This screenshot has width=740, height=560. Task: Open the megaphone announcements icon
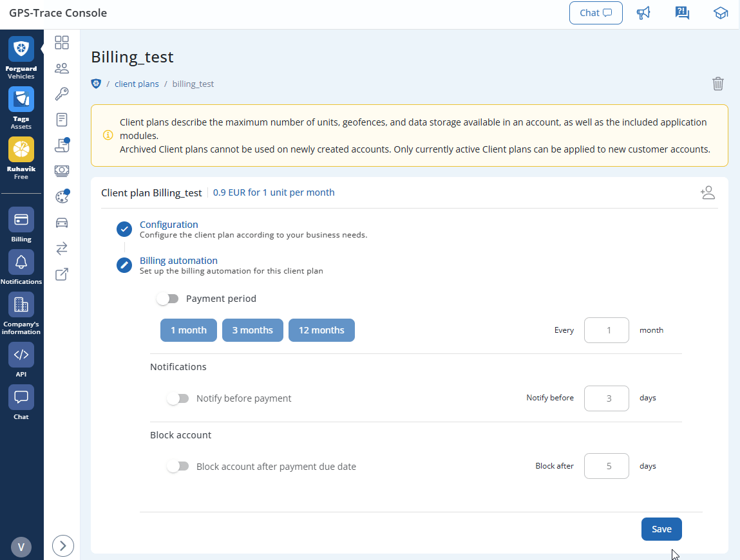[x=643, y=13]
